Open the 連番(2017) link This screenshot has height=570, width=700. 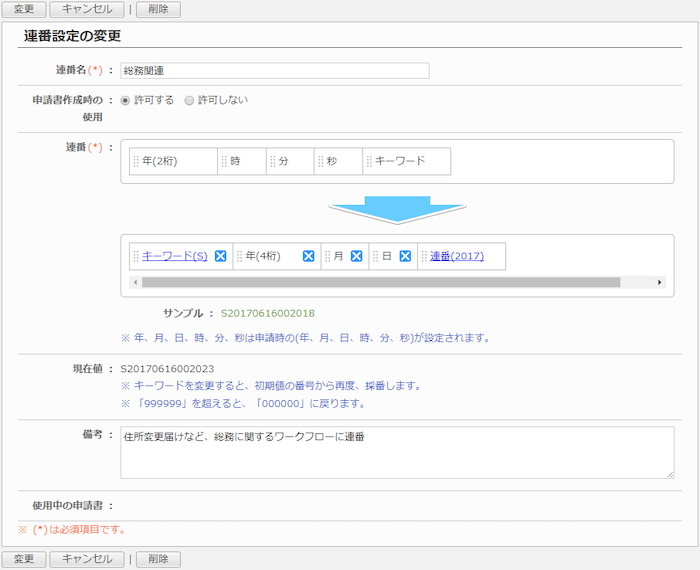click(x=457, y=256)
